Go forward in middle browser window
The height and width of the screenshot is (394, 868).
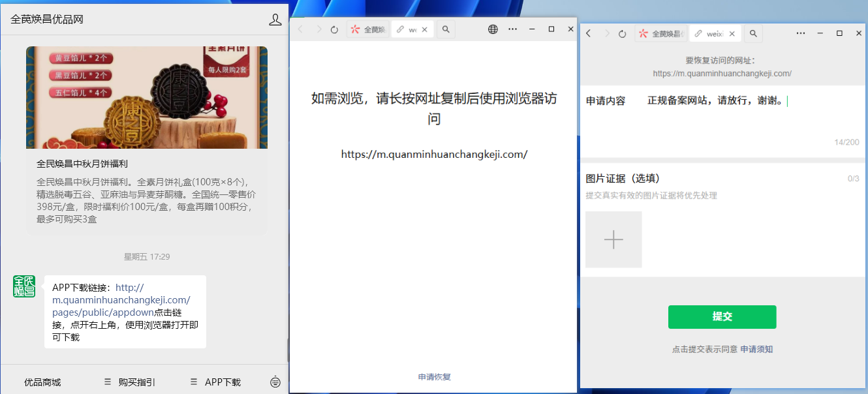[318, 29]
